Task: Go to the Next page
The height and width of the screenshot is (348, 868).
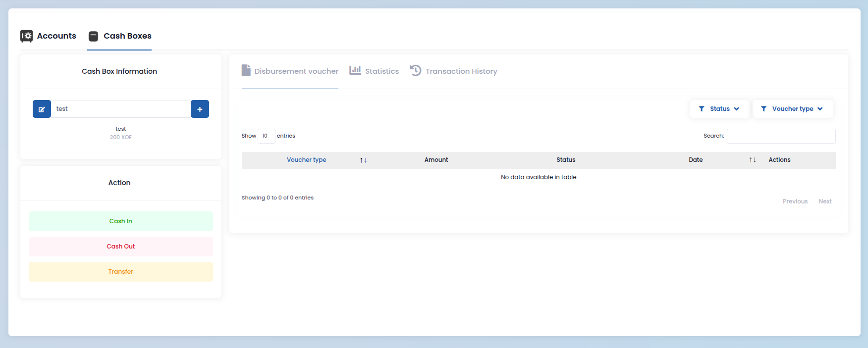Action: (825, 201)
